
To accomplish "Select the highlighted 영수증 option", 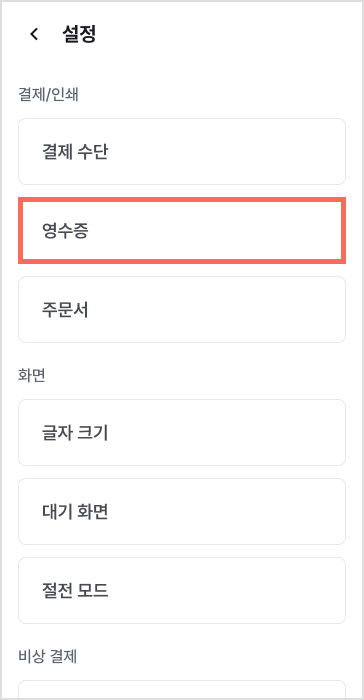I will tap(182, 230).
